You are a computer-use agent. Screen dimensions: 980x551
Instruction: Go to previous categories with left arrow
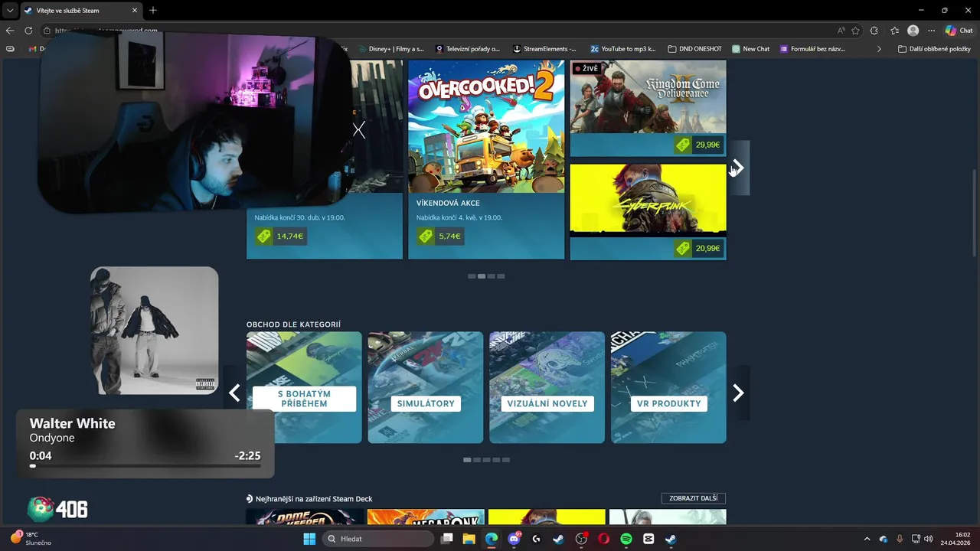coord(234,393)
